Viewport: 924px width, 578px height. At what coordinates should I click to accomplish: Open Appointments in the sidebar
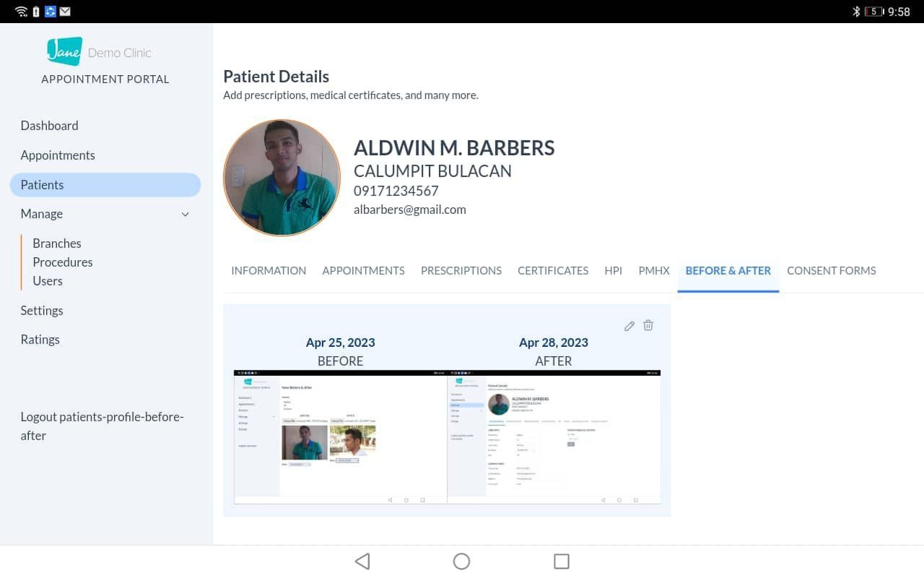click(58, 155)
